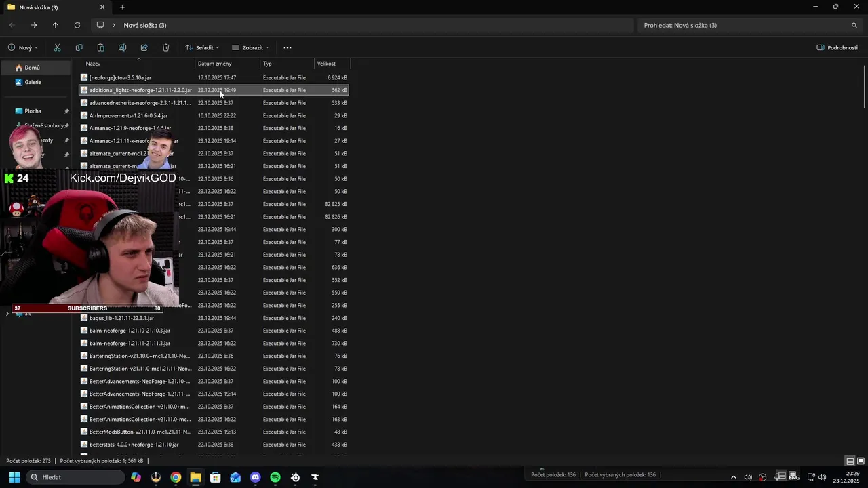Show hidden system tray icons
Viewport: 868px width, 488px height.
point(733,477)
